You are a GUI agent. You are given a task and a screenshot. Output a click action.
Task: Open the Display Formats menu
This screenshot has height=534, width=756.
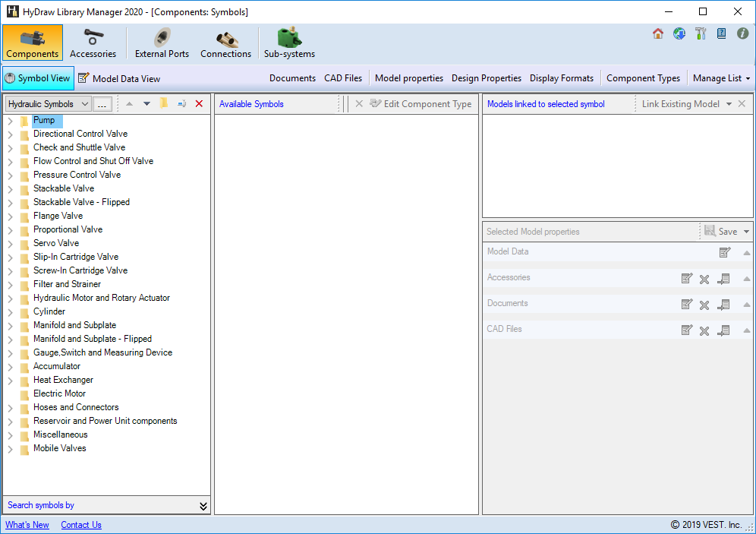pos(561,78)
